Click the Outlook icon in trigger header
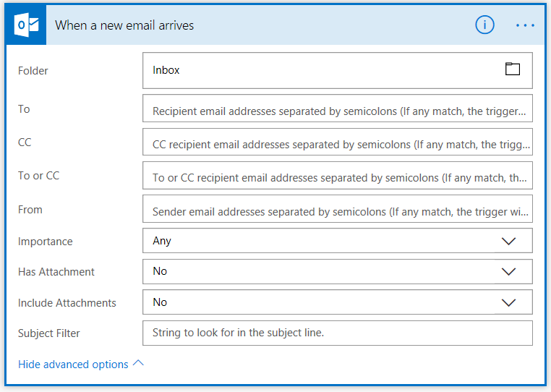The width and height of the screenshot is (551, 392). (25, 25)
